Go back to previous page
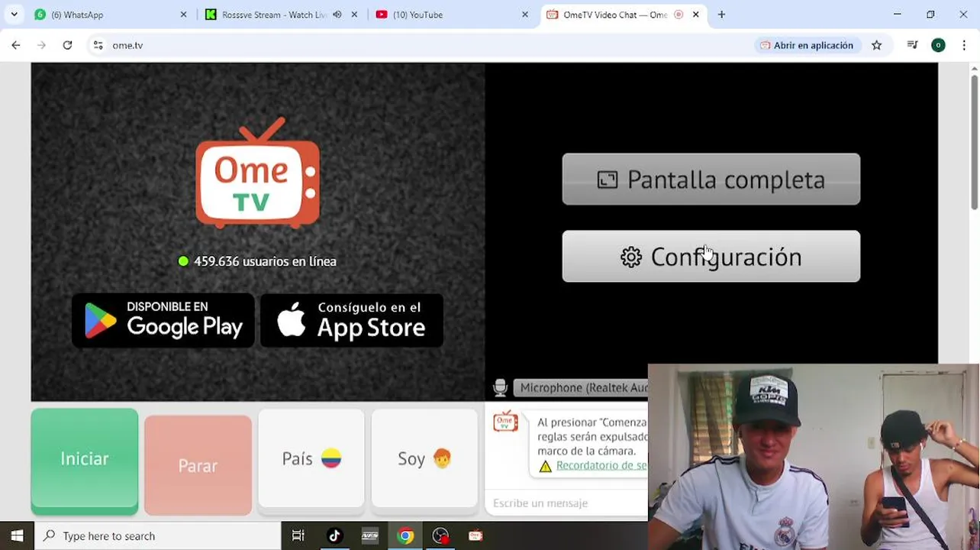 pyautogui.click(x=16, y=45)
